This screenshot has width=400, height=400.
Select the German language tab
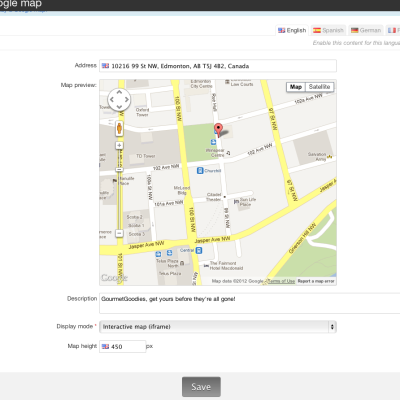coord(366,30)
